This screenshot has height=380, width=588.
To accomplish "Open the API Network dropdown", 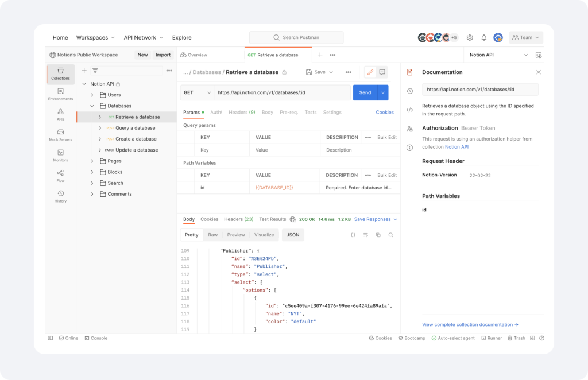I will pyautogui.click(x=143, y=37).
